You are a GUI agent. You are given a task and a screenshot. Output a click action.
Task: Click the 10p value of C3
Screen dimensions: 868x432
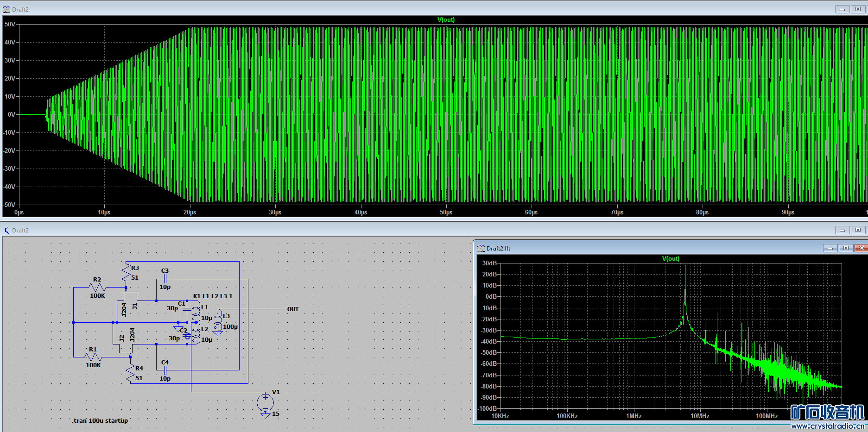click(x=165, y=287)
